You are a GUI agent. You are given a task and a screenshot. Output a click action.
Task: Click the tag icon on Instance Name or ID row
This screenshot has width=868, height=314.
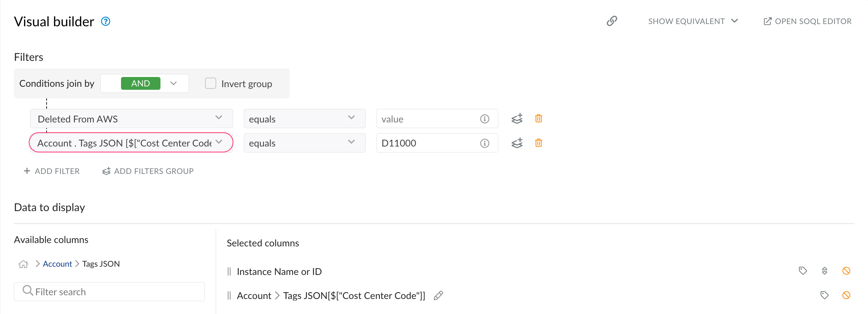(803, 271)
